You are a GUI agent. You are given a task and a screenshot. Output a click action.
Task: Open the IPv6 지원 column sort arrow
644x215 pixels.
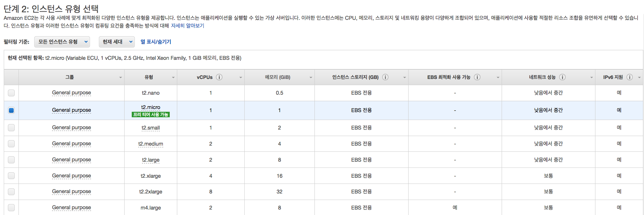point(639,78)
